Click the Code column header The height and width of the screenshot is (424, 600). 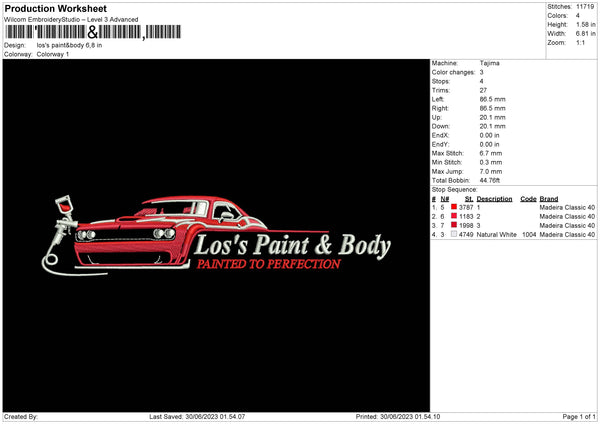(x=528, y=199)
